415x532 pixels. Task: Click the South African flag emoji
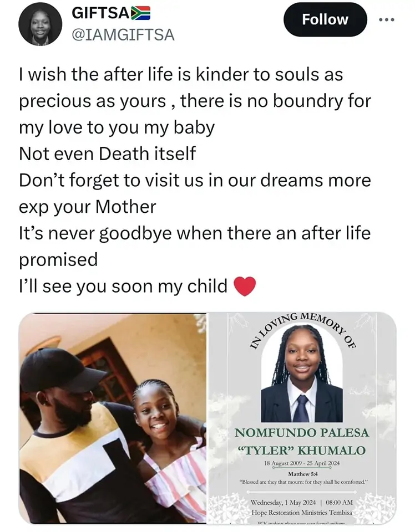tap(140, 13)
